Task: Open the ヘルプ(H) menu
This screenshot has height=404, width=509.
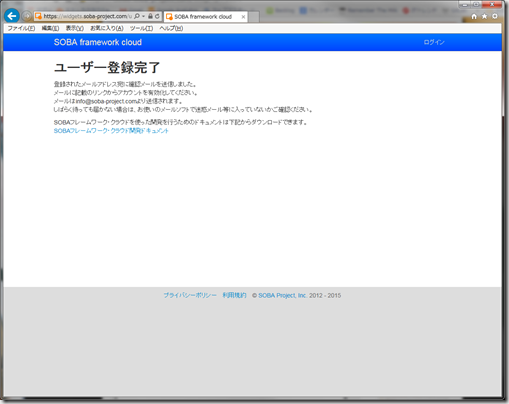Action: [x=171, y=28]
